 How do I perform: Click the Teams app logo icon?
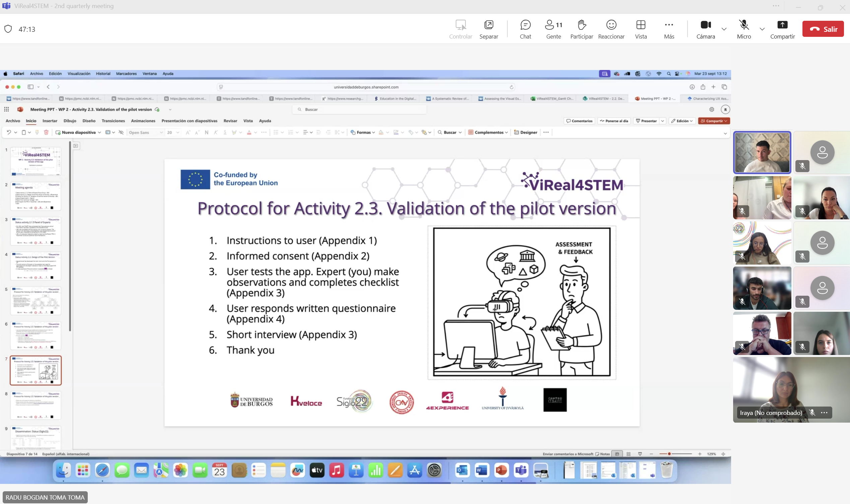point(6,6)
